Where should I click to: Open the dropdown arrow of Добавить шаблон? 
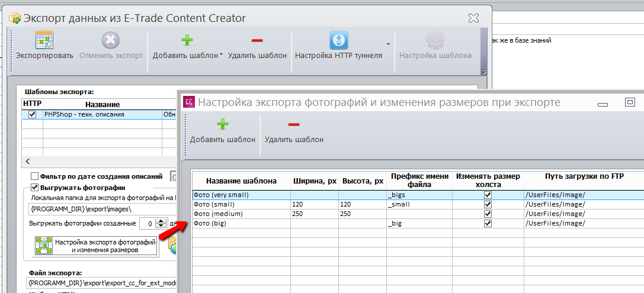(x=221, y=56)
